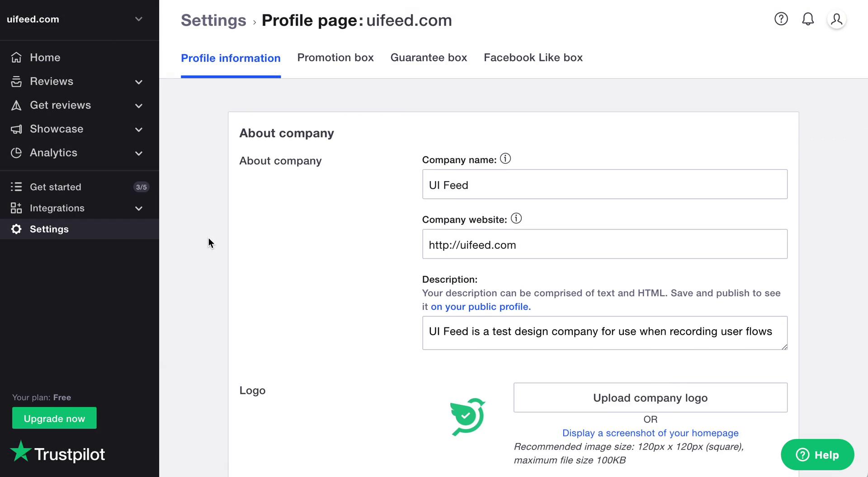Grab the Description textarea resize handle
The image size is (868, 477).
point(784,347)
